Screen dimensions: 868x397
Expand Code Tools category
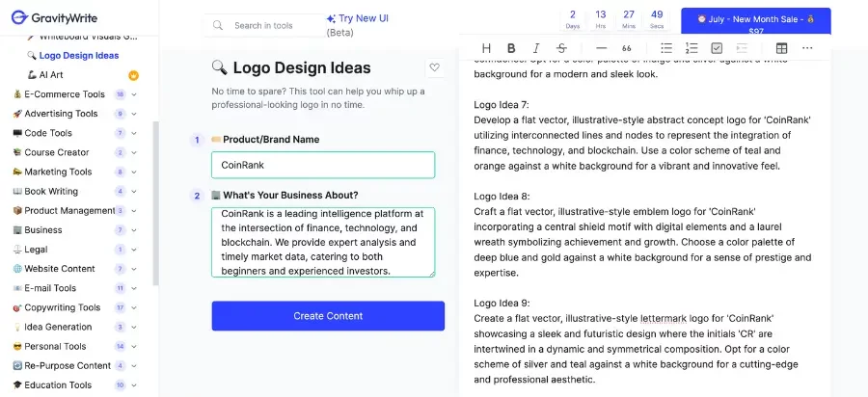click(x=133, y=133)
